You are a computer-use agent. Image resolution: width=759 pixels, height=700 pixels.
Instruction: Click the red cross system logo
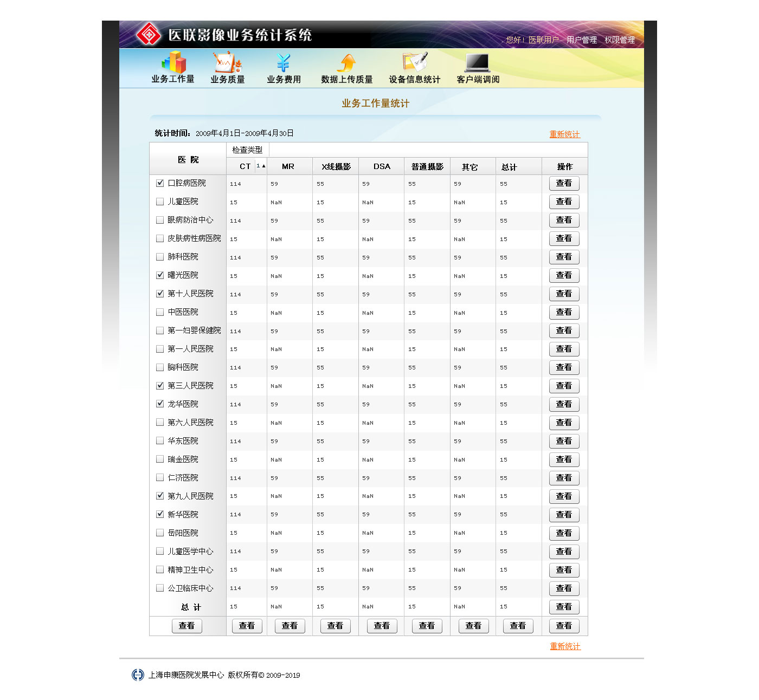(148, 35)
